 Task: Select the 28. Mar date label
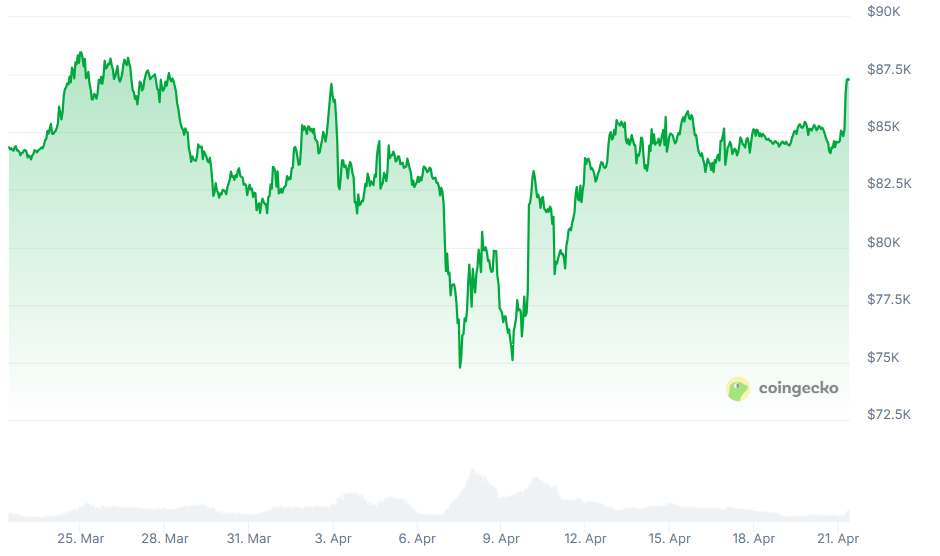click(164, 538)
